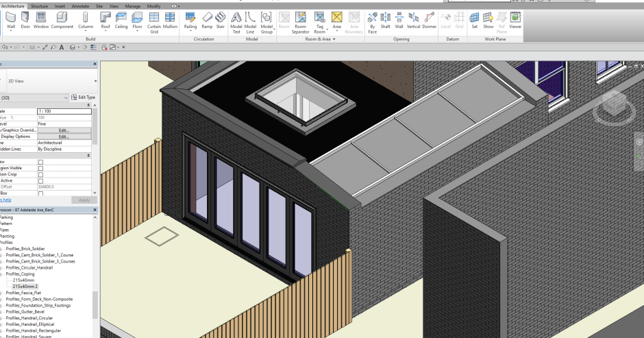This screenshot has width=644, height=338.
Task: Activate the Mullion tool
Action: pos(170,21)
